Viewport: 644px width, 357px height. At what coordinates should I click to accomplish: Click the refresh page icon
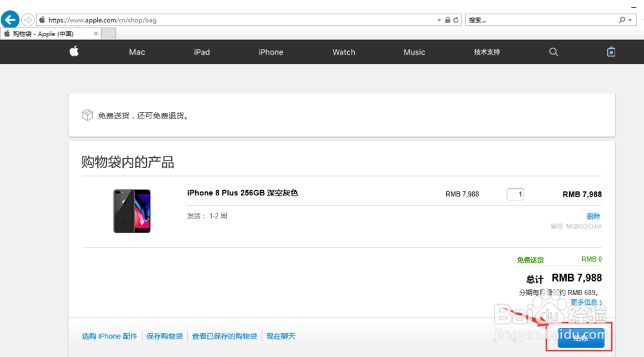point(456,20)
